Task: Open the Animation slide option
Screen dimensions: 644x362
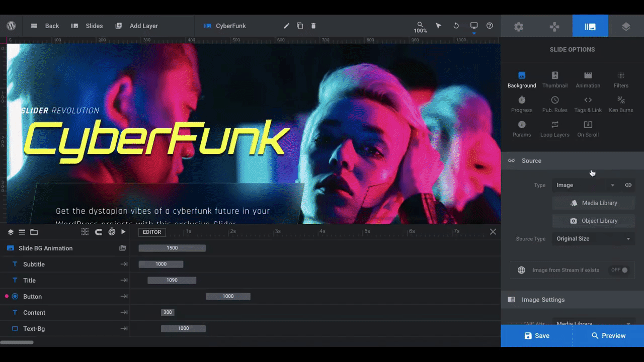Action: (588, 80)
